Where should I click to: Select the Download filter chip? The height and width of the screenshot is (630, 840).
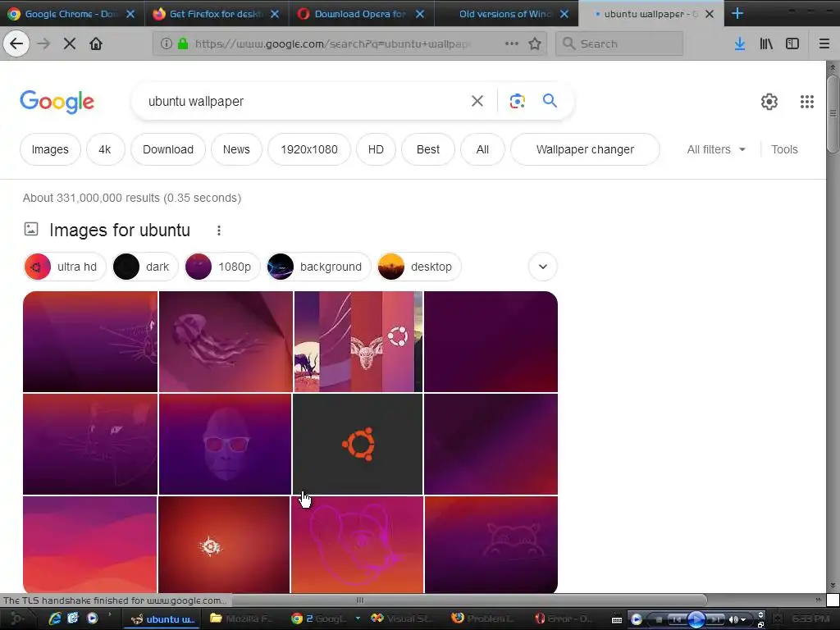point(167,149)
